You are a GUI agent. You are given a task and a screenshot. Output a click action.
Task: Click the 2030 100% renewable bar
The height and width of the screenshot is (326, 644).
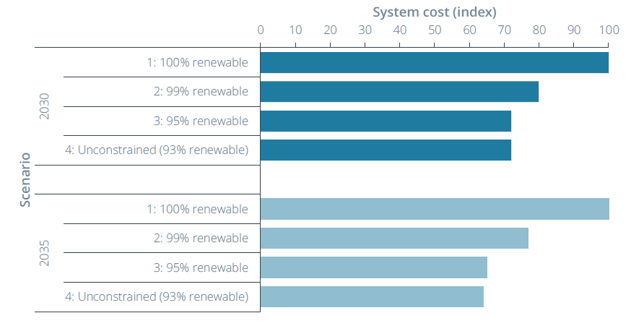tap(434, 63)
